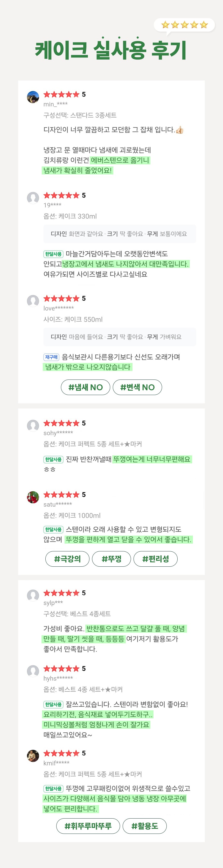Click the 한달사용 badge on hyhs****** review
The image size is (223, 868).
53,705
